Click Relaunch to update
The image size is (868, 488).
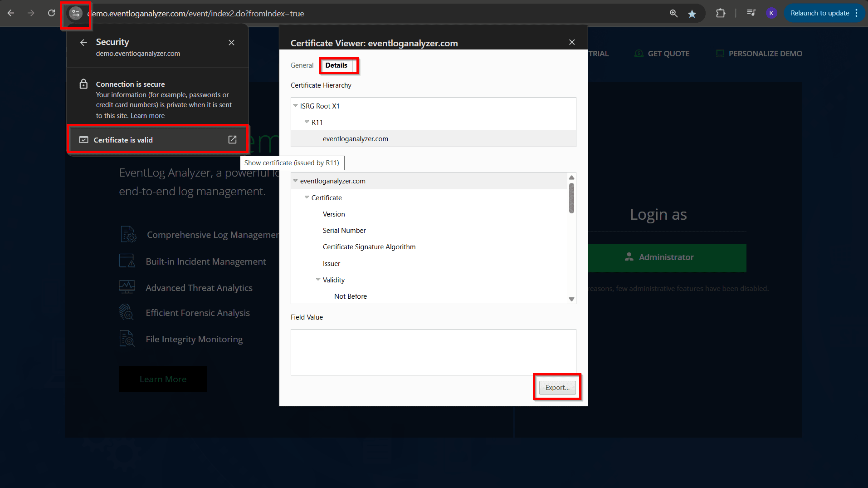(x=820, y=13)
